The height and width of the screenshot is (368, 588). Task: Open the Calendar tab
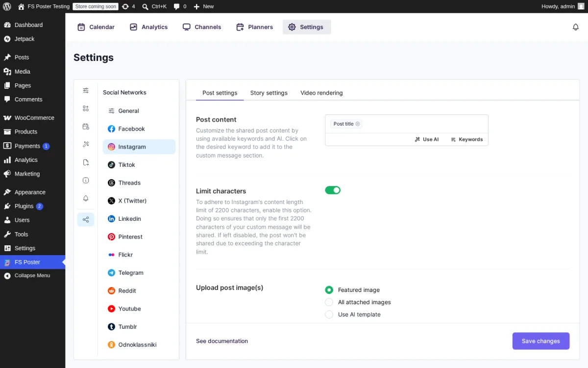96,27
